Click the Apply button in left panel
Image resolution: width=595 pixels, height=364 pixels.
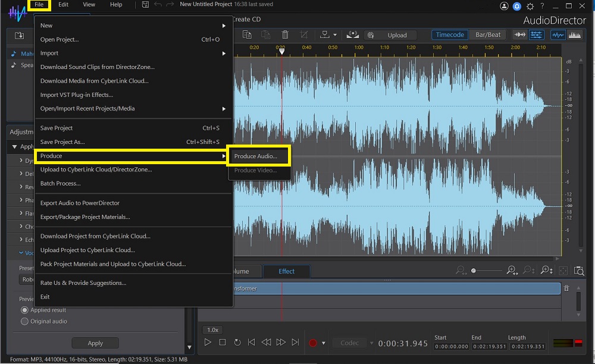pos(95,343)
